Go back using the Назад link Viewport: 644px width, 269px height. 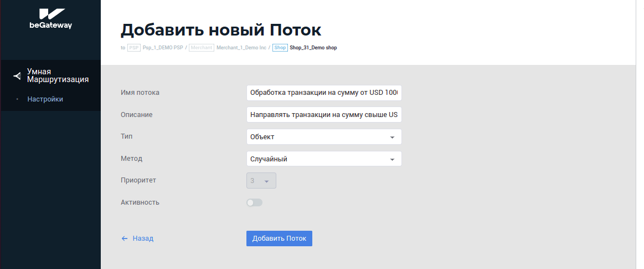[143, 238]
